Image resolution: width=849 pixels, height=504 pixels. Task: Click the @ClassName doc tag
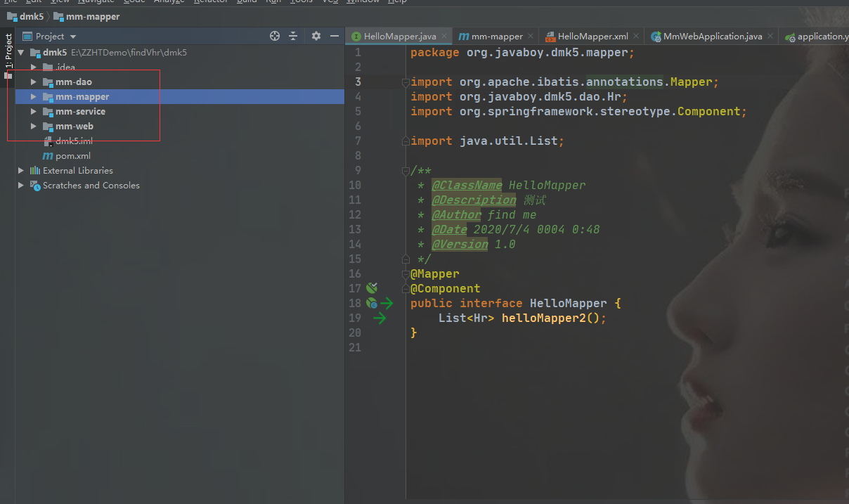point(467,186)
